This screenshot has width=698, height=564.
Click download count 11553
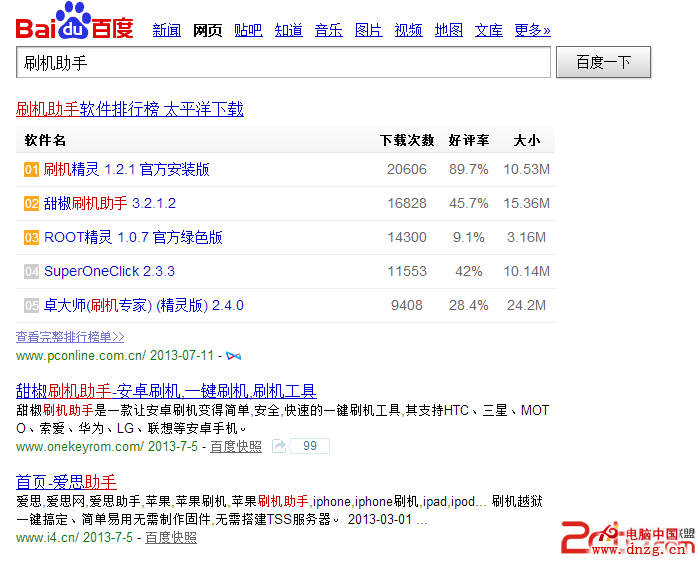(x=407, y=272)
